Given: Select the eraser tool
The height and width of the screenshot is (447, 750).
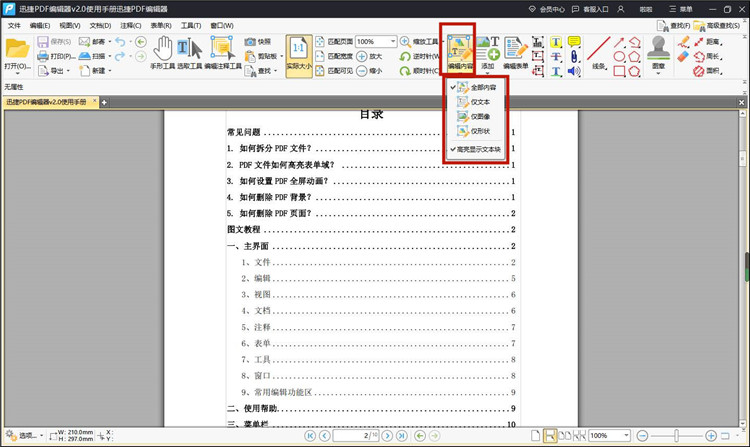Looking at the screenshot, I should click(x=684, y=56).
